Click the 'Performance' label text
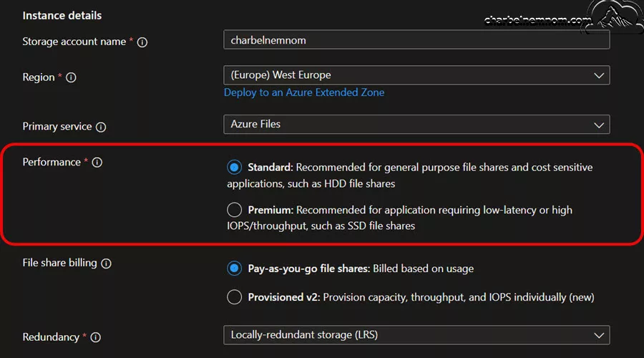 click(x=52, y=162)
